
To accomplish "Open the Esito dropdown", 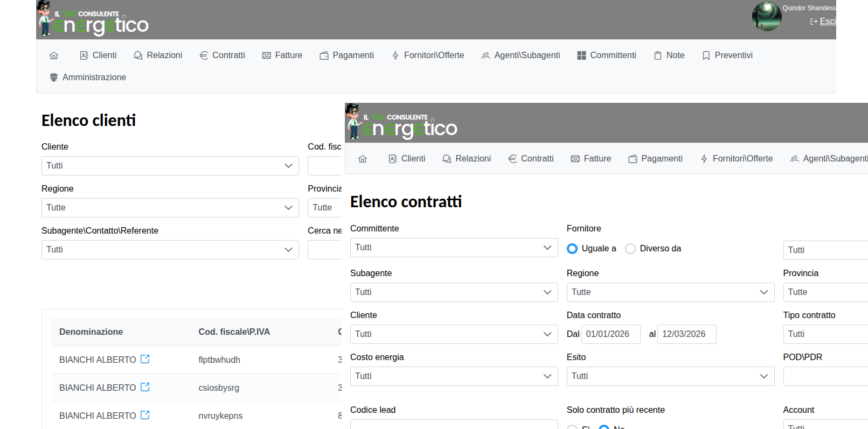I will [x=670, y=376].
